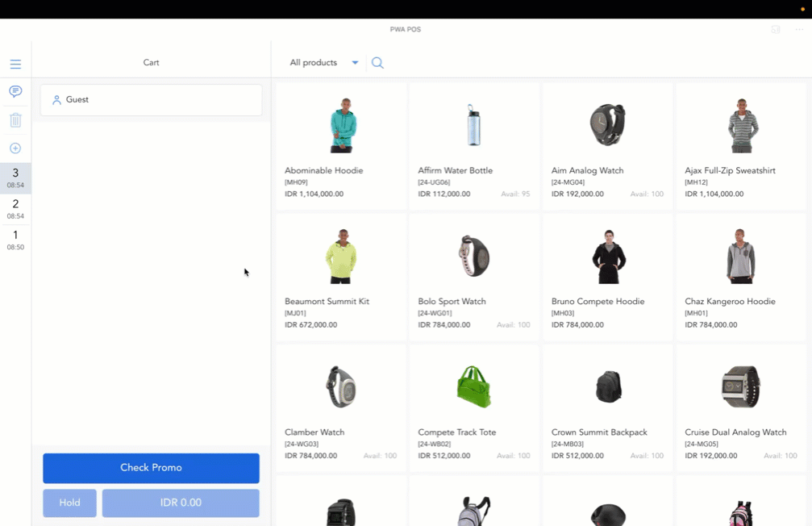Switch to cart tab 1 at 08:50
812x526 pixels.
15,240
